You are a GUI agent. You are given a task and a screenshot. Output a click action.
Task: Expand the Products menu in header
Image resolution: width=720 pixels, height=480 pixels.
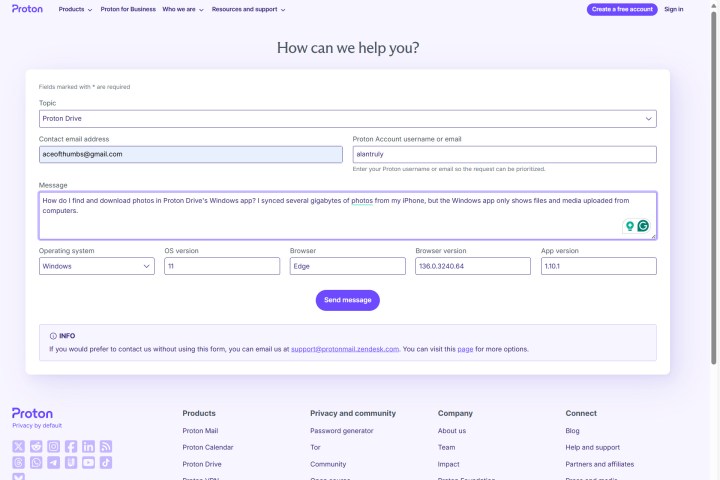[75, 9]
